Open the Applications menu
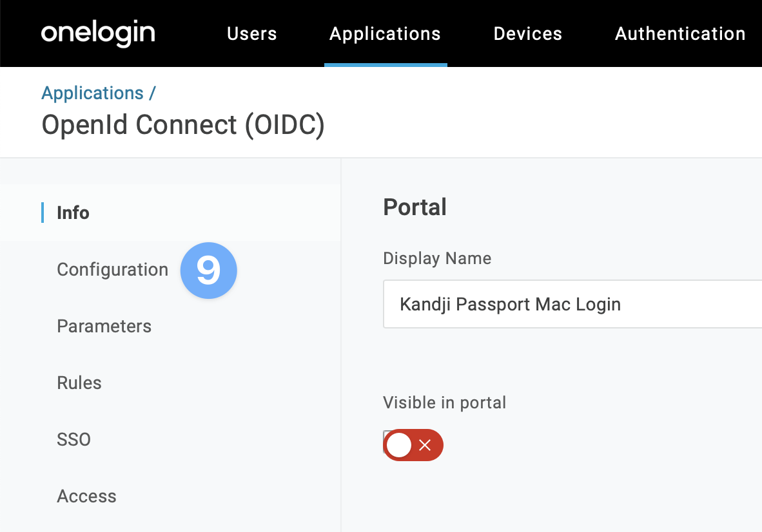Screen dimensions: 762x532 tap(385, 33)
